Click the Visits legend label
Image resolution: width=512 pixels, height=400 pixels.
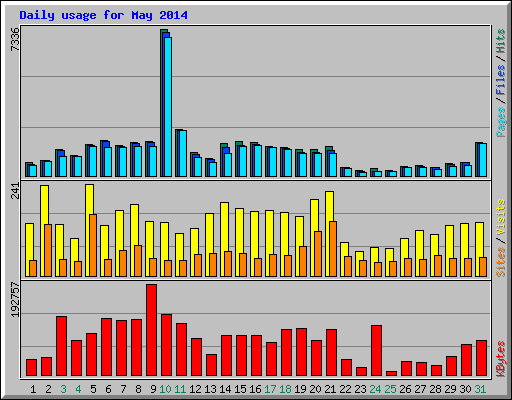(500, 217)
